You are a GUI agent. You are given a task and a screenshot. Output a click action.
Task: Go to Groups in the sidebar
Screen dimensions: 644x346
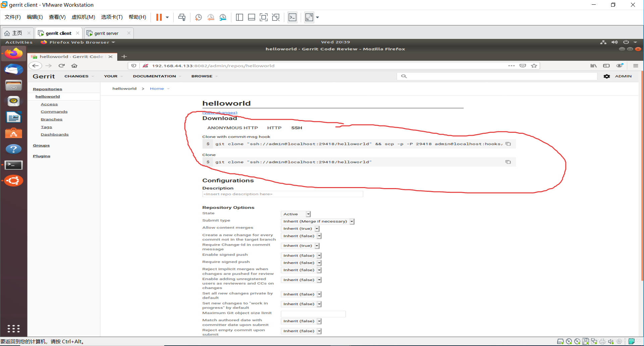[41, 146]
